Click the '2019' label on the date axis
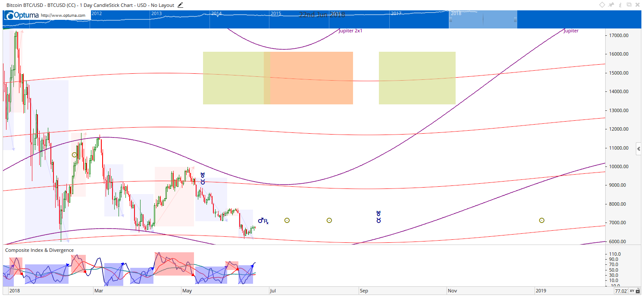 click(x=541, y=291)
